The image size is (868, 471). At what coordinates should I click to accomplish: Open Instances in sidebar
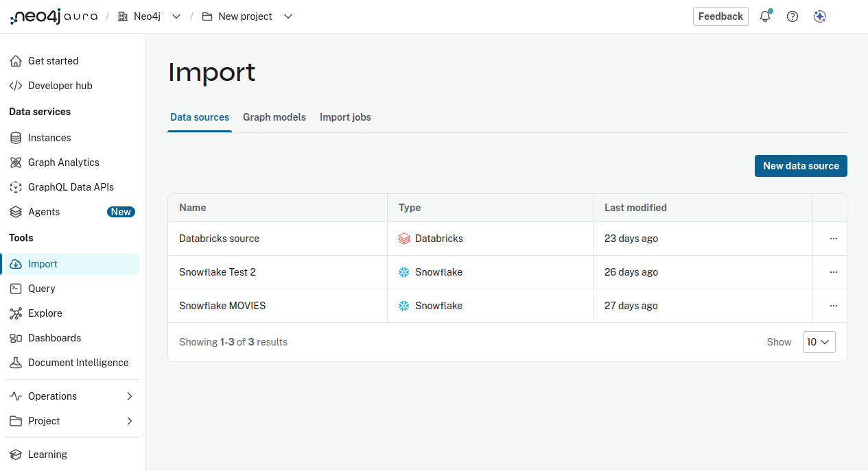click(72, 138)
